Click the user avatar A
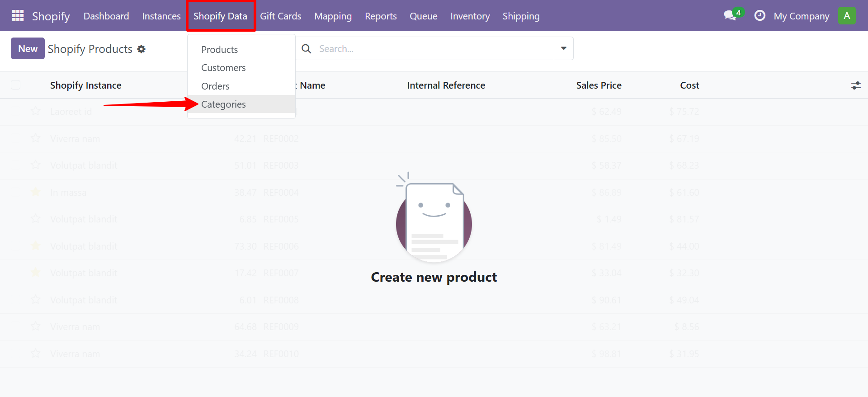 click(x=847, y=16)
